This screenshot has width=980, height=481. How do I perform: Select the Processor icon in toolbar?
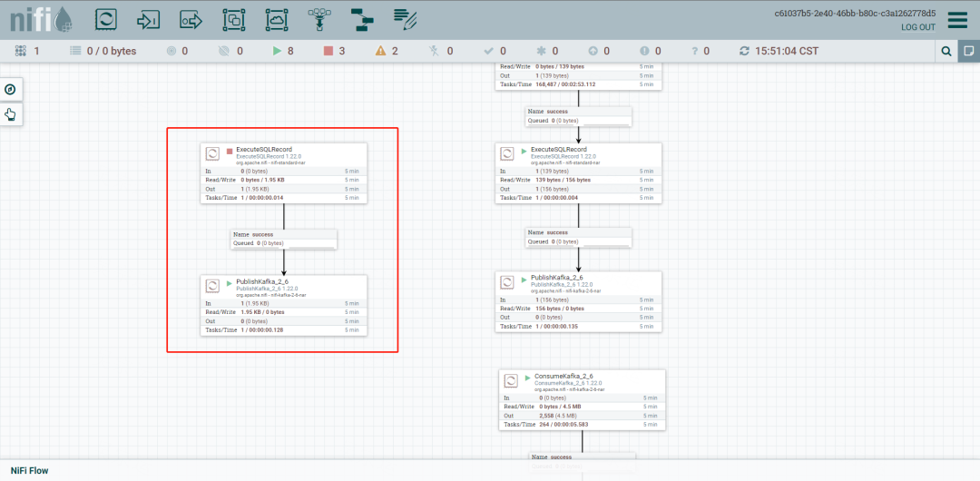[105, 20]
